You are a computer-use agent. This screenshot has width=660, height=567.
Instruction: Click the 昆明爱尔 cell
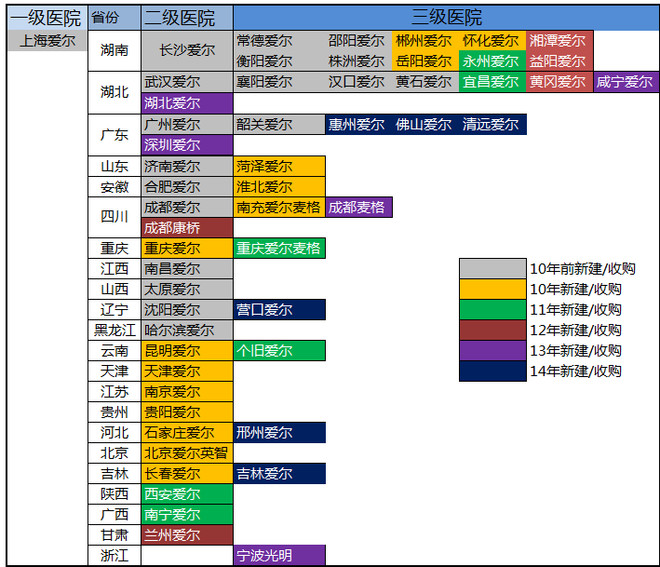coord(187,351)
